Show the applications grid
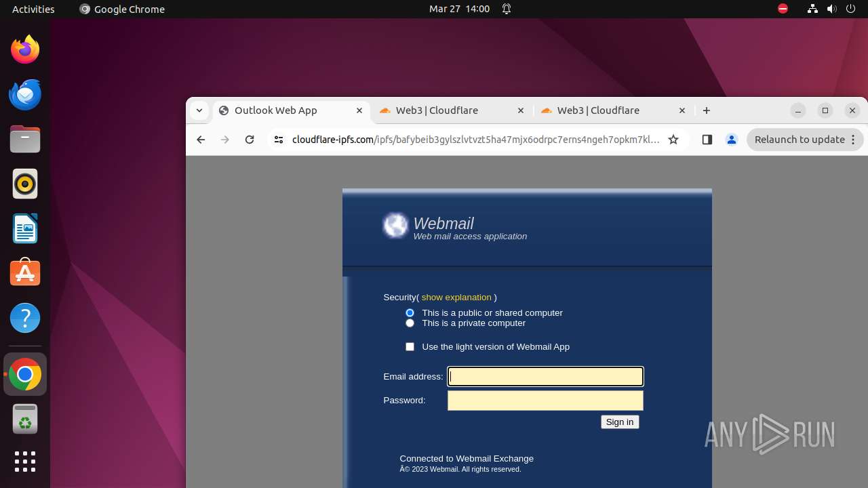868x488 pixels. tap(25, 462)
